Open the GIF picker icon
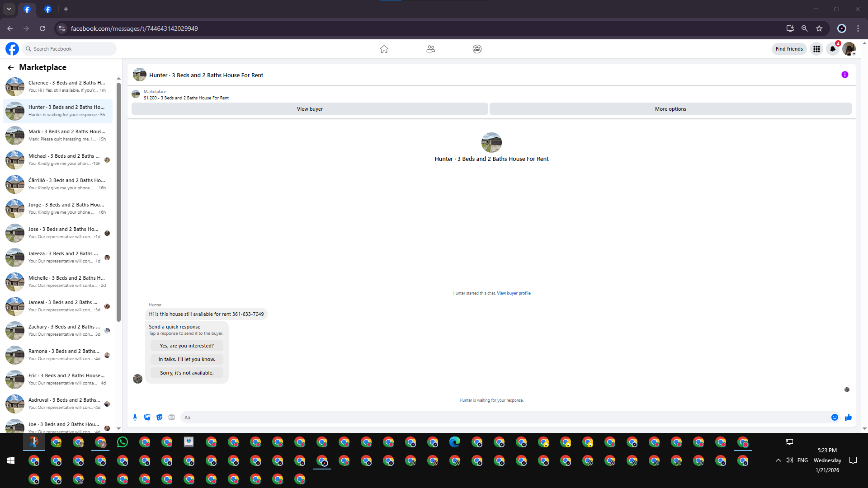Viewport: 868px width, 488px height. (171, 418)
